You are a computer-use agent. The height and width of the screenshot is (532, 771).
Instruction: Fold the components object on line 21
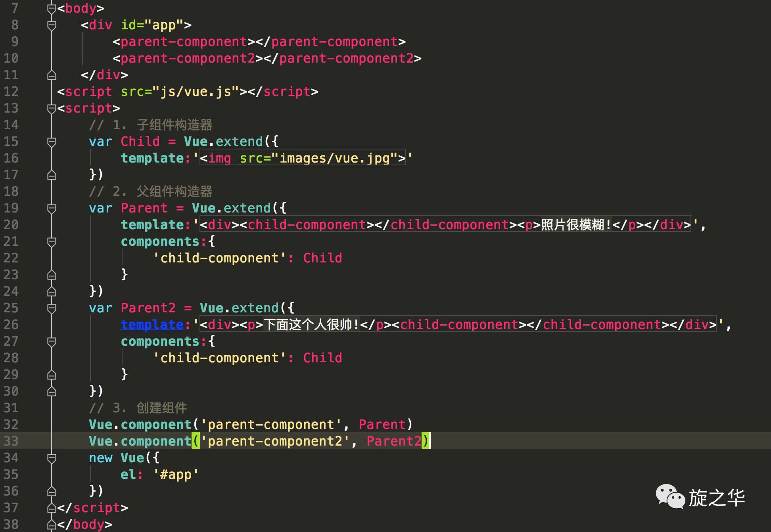[52, 242]
